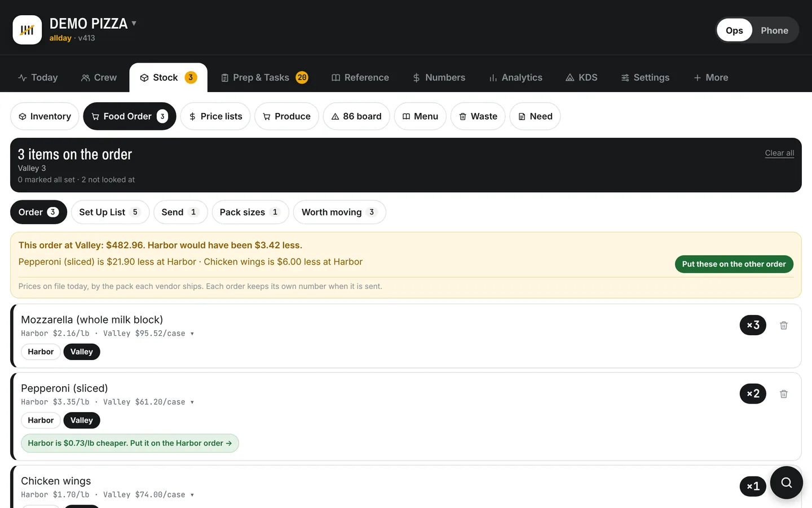The height and width of the screenshot is (508, 812).
Task: Change Pepperoni quantity ×2
Action: click(x=753, y=394)
